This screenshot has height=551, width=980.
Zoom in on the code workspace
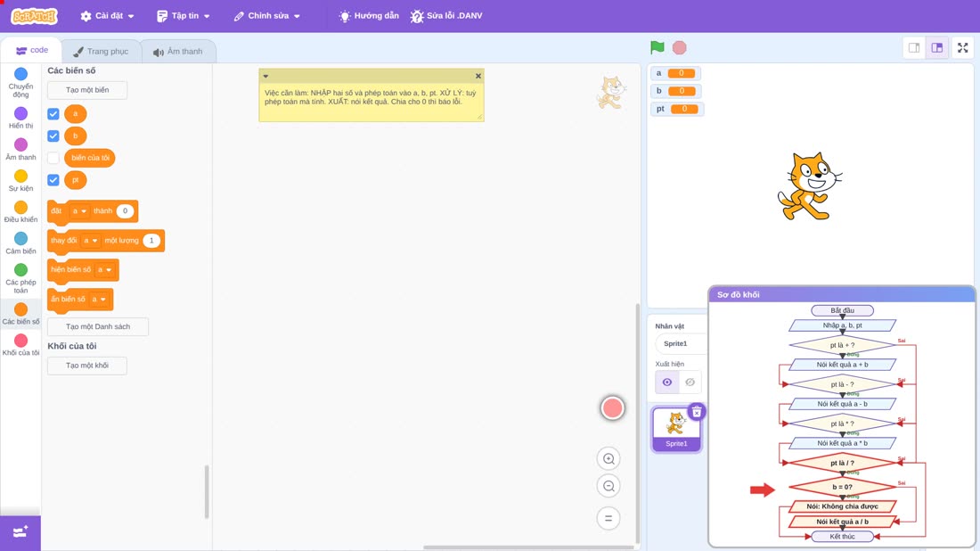point(608,458)
